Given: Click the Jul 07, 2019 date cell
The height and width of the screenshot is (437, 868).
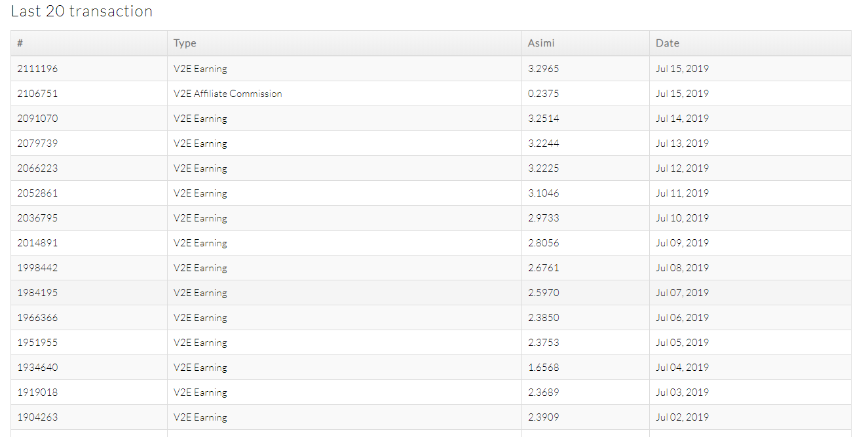Looking at the screenshot, I should click(682, 293).
